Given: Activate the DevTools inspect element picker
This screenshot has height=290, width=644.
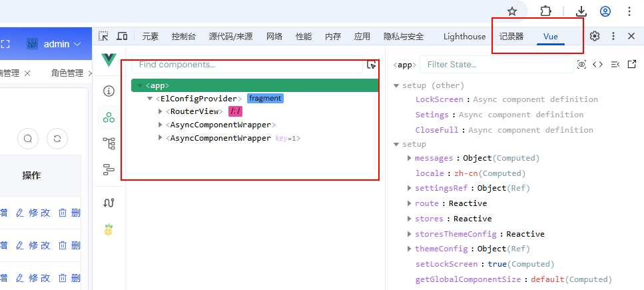Looking at the screenshot, I should pyautogui.click(x=103, y=36).
